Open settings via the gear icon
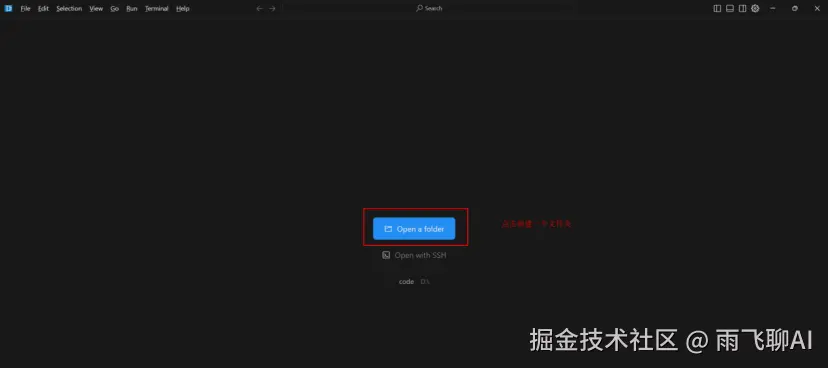This screenshot has width=828, height=368. tap(755, 8)
